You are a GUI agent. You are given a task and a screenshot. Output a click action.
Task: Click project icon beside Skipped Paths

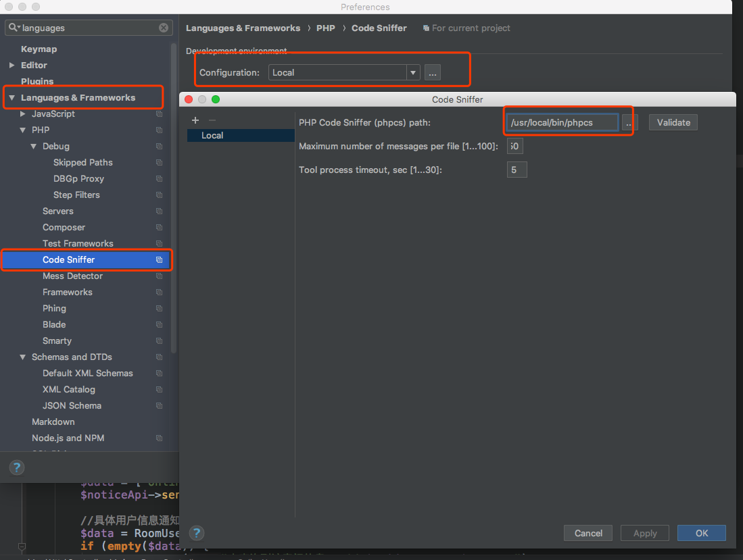coord(160,162)
